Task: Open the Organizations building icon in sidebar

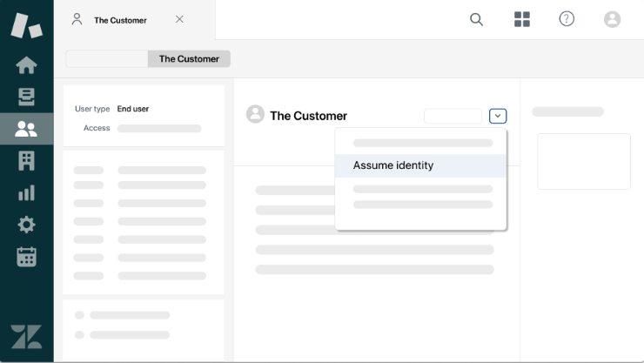Action: coord(26,160)
